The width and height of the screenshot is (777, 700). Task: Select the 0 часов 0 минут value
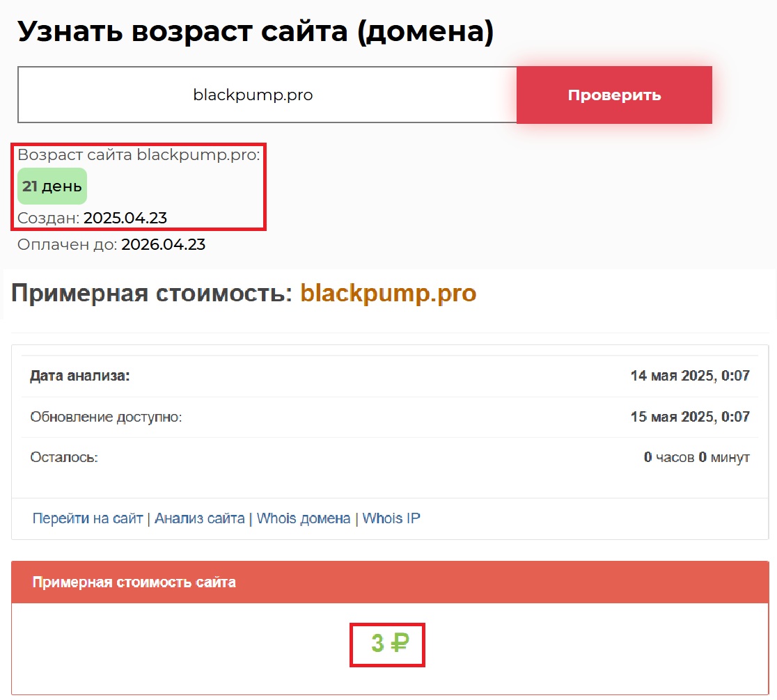point(696,457)
